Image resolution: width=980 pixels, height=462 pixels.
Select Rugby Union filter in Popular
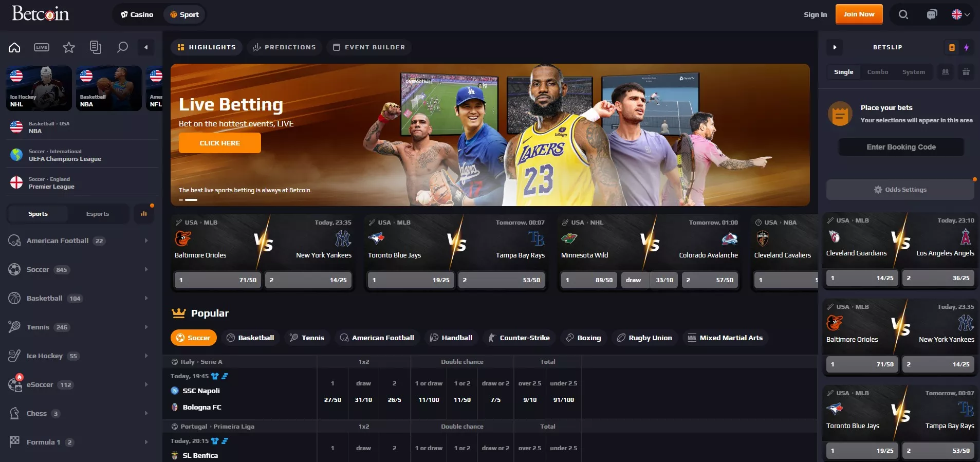(x=645, y=338)
